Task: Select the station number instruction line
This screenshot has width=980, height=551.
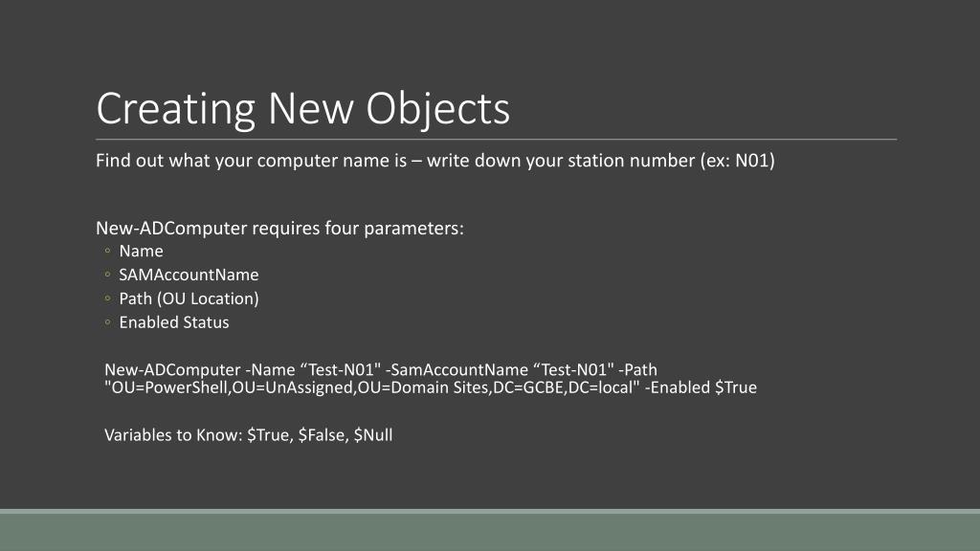Action: click(435, 161)
